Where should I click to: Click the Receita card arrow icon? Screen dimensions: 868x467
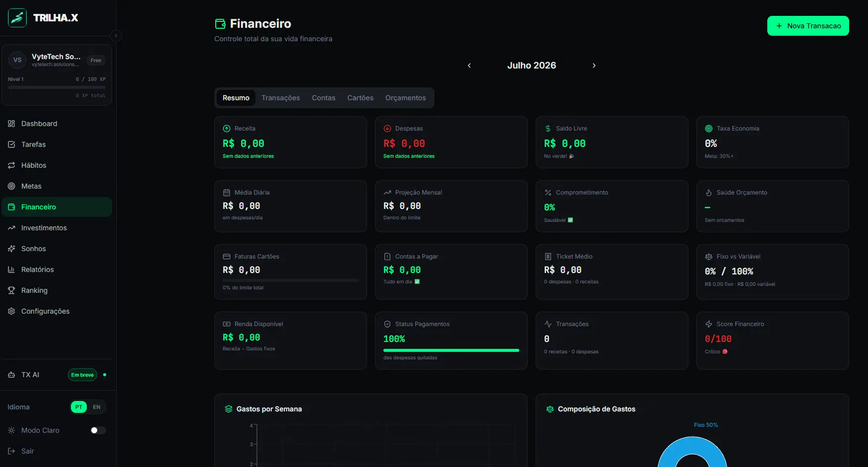[x=227, y=129]
